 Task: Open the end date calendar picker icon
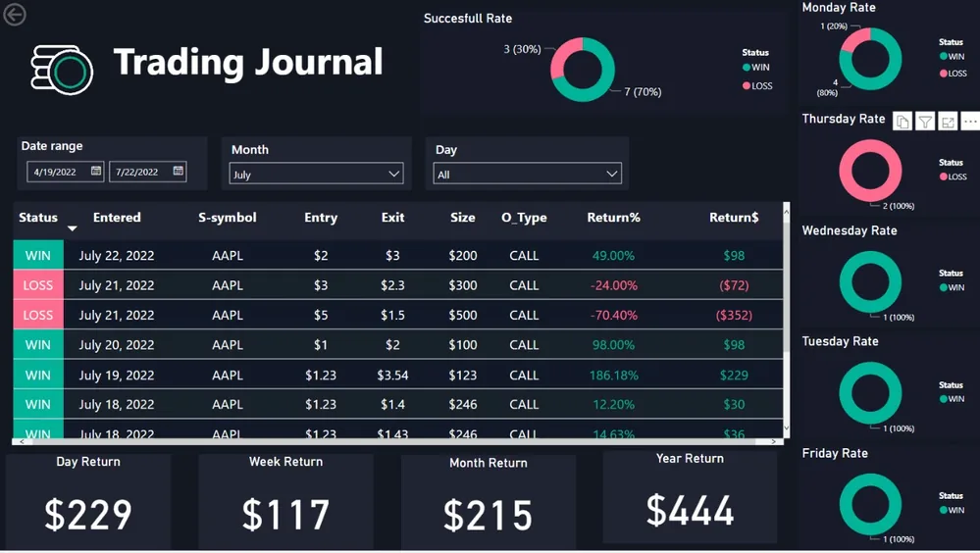point(179,171)
